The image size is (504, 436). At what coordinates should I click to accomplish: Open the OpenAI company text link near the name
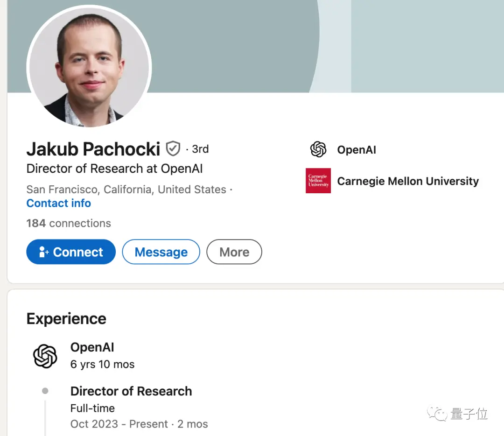tap(357, 150)
